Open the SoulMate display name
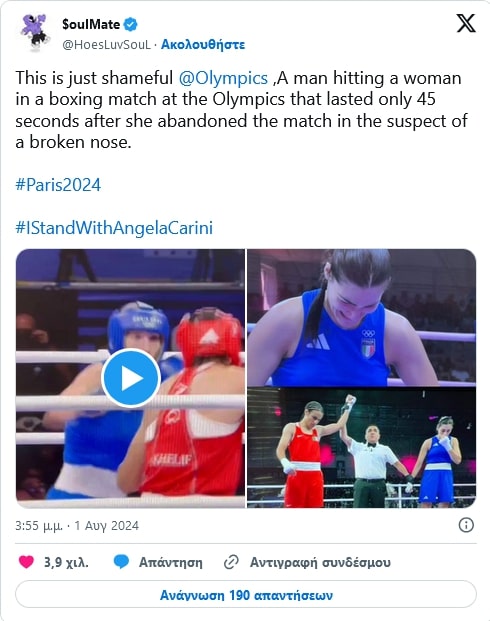This screenshot has width=490, height=621. click(x=91, y=24)
